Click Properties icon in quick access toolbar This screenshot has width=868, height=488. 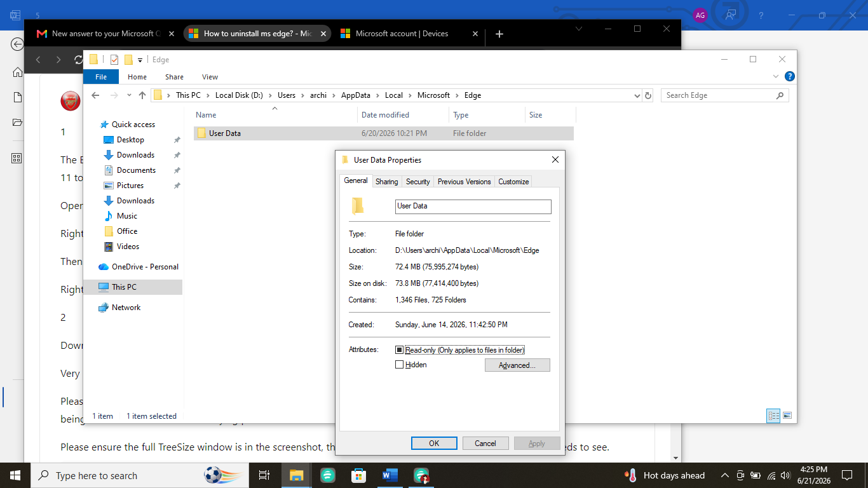(114, 60)
